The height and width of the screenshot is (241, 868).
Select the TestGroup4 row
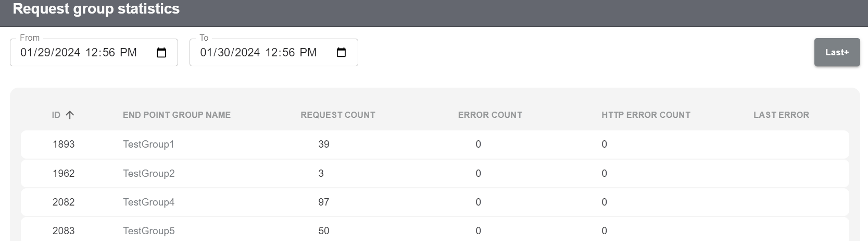pyautogui.click(x=148, y=202)
